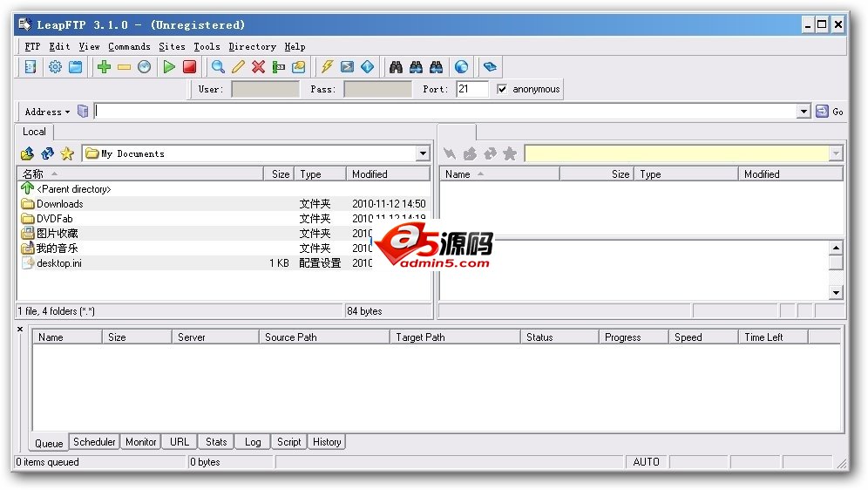Open the Help menu
This screenshot has width=868, height=490.
295,46
